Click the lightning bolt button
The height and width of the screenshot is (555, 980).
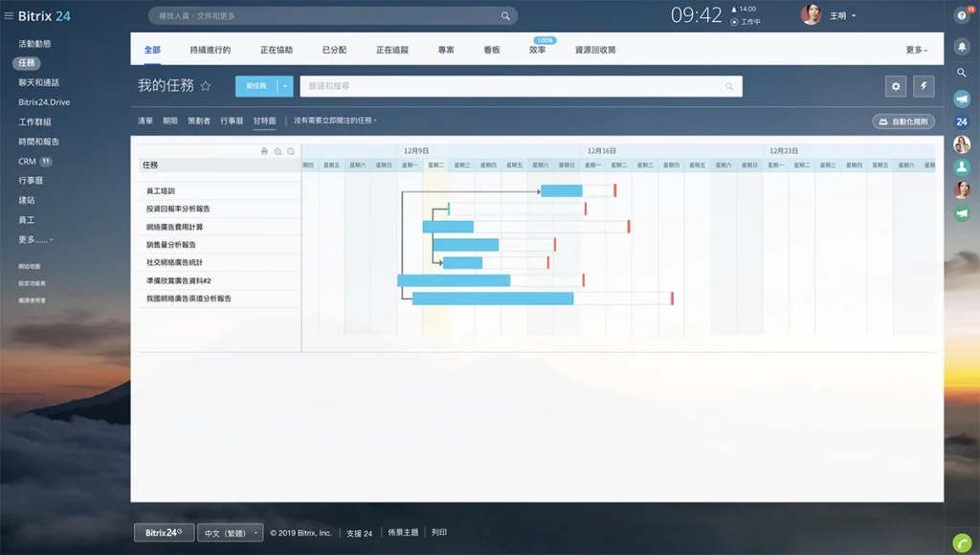pyautogui.click(x=923, y=86)
